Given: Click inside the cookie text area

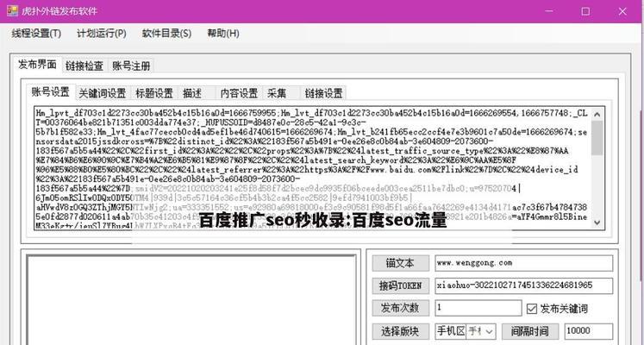Looking at the screenshot, I should (x=312, y=167).
